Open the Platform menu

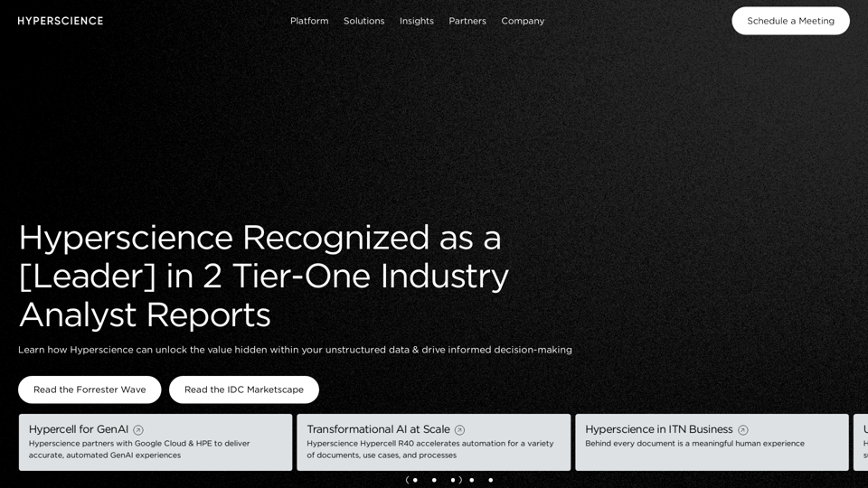click(309, 21)
